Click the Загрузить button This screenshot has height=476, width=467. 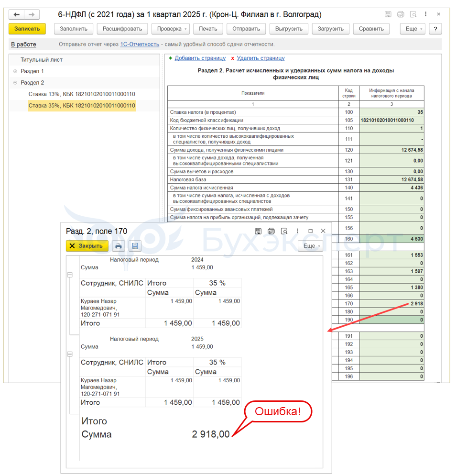tap(331, 29)
